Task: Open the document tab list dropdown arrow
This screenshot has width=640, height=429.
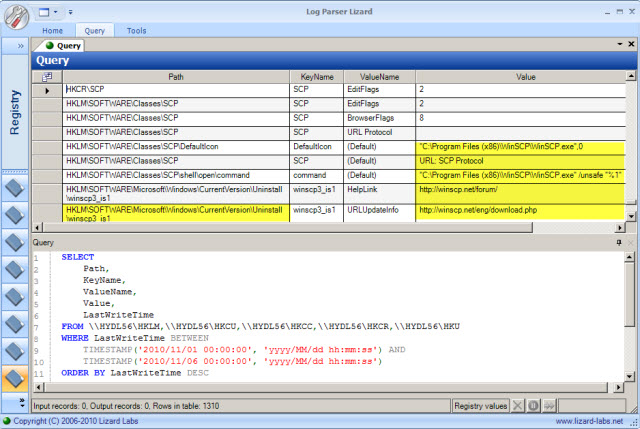Action: tap(620, 44)
